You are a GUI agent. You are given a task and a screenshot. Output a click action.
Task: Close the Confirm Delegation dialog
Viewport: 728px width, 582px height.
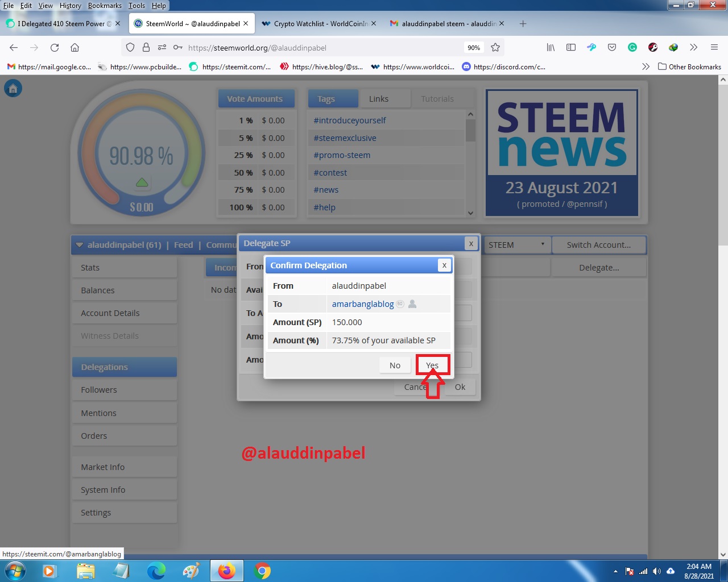[444, 265]
